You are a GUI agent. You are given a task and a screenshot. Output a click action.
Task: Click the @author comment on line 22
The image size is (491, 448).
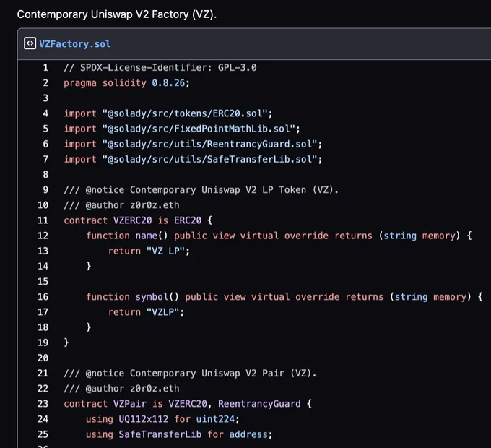(121, 389)
